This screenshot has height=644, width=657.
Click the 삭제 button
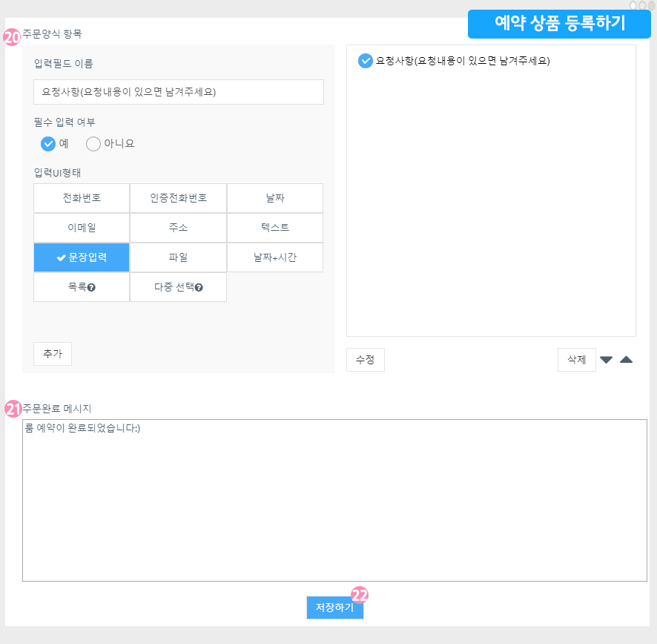click(576, 360)
